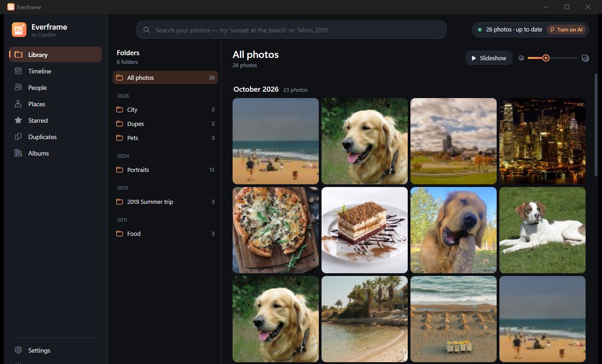Click the large thumbnail size icon
This screenshot has width=602, height=364.
[586, 58]
